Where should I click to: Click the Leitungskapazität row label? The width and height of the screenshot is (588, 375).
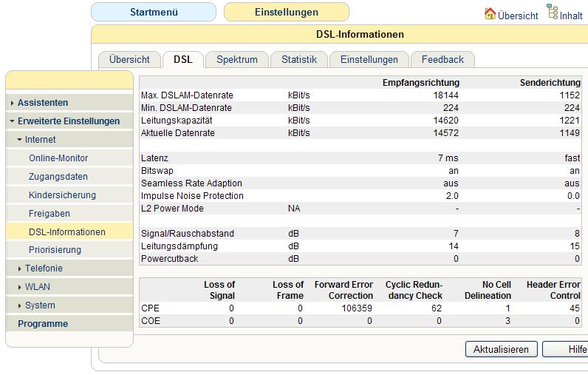(x=177, y=121)
